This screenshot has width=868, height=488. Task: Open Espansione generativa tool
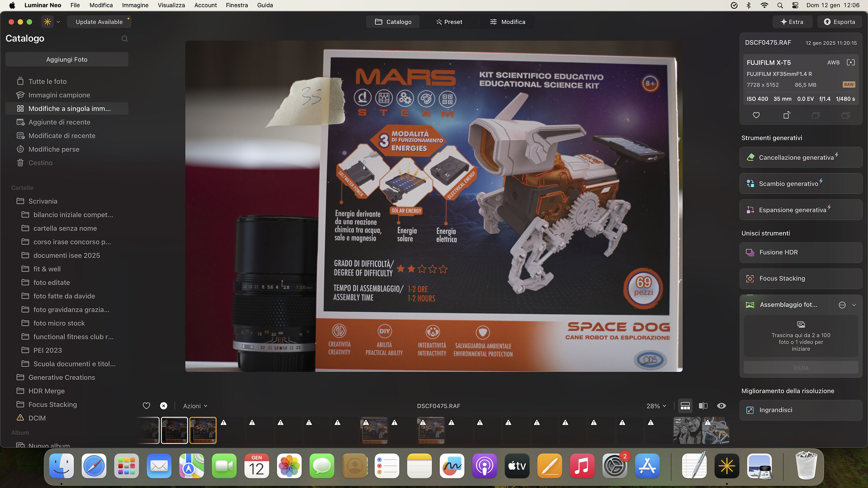801,210
